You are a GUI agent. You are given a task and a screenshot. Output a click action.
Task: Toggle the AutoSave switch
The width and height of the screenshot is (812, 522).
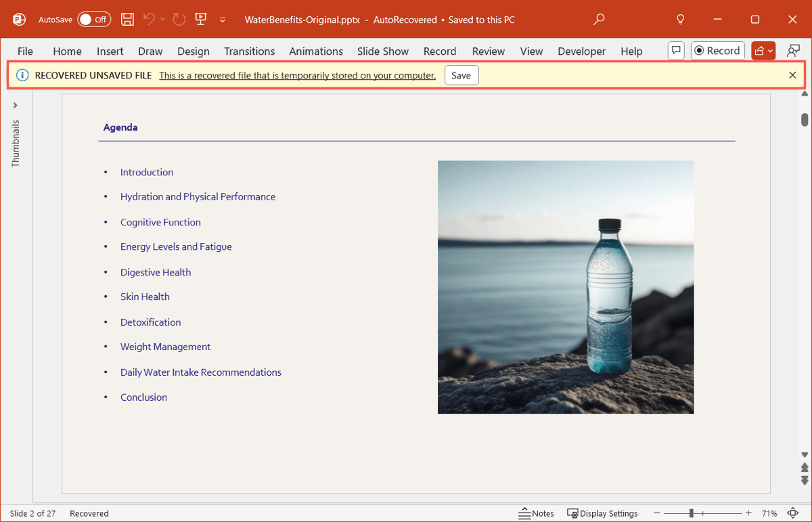click(94, 20)
